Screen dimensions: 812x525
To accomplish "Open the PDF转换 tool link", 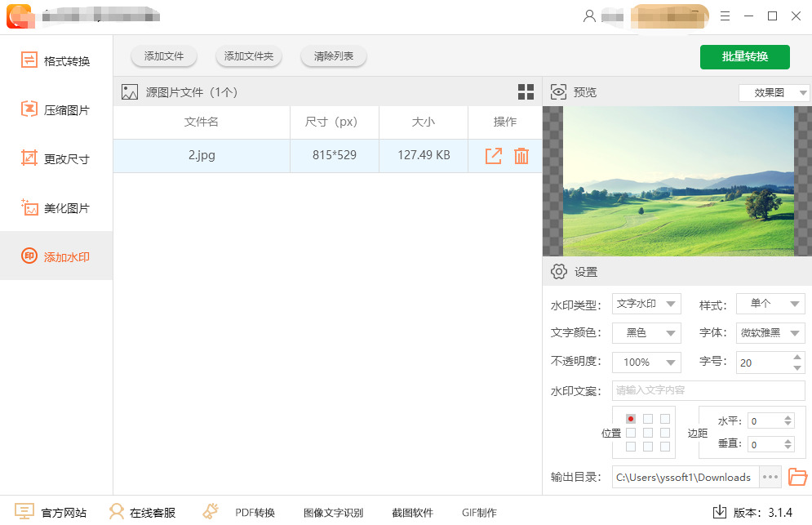I will pos(255,513).
